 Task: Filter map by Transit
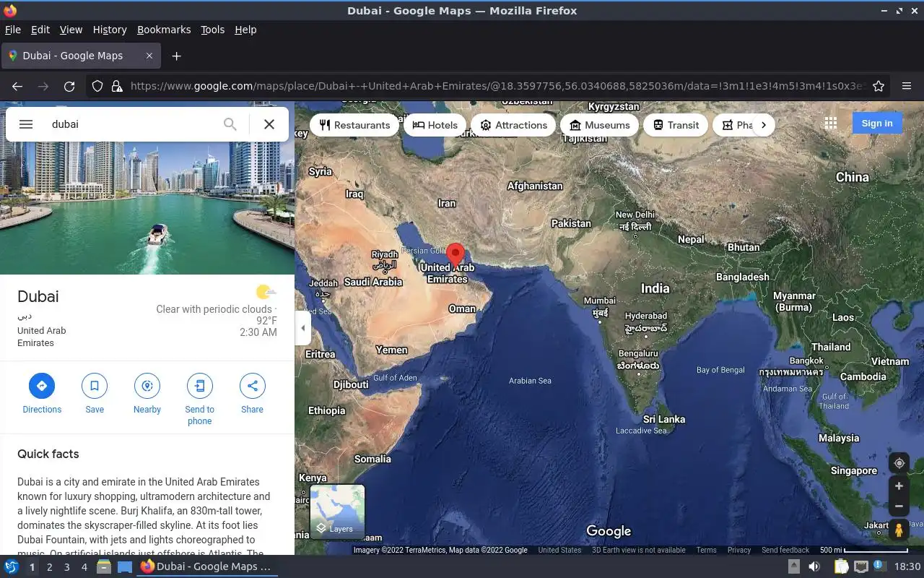[676, 125]
